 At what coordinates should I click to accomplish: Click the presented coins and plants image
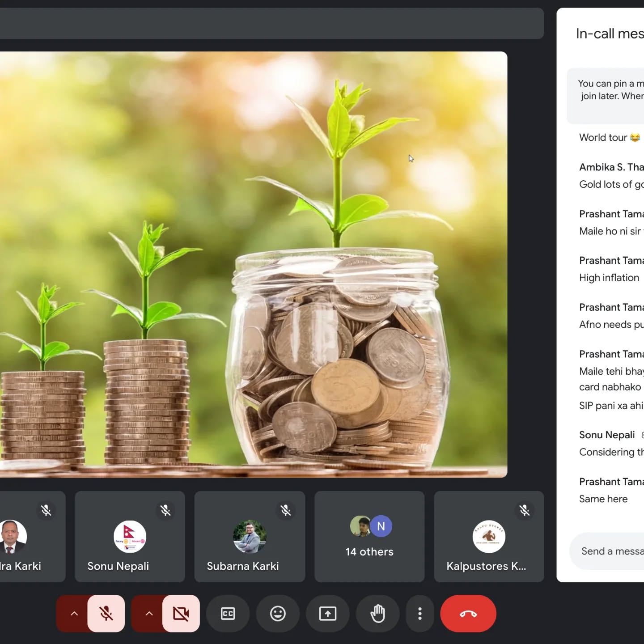(253, 264)
